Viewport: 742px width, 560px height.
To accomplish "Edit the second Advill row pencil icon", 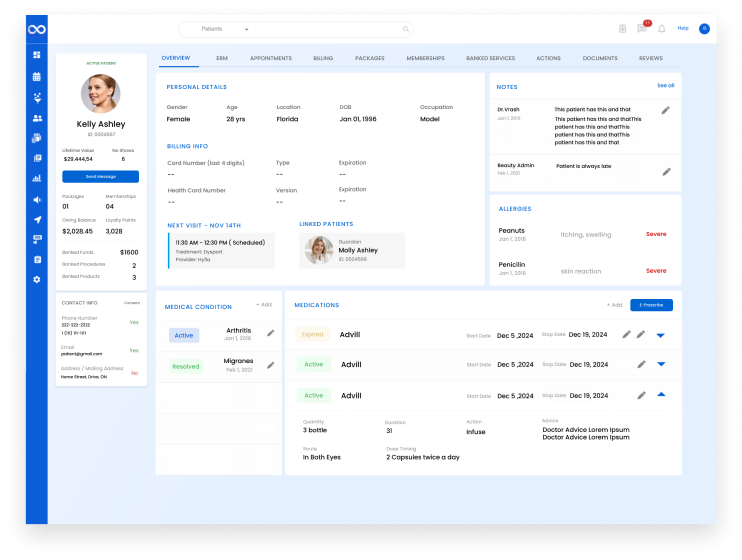I will [x=641, y=364].
